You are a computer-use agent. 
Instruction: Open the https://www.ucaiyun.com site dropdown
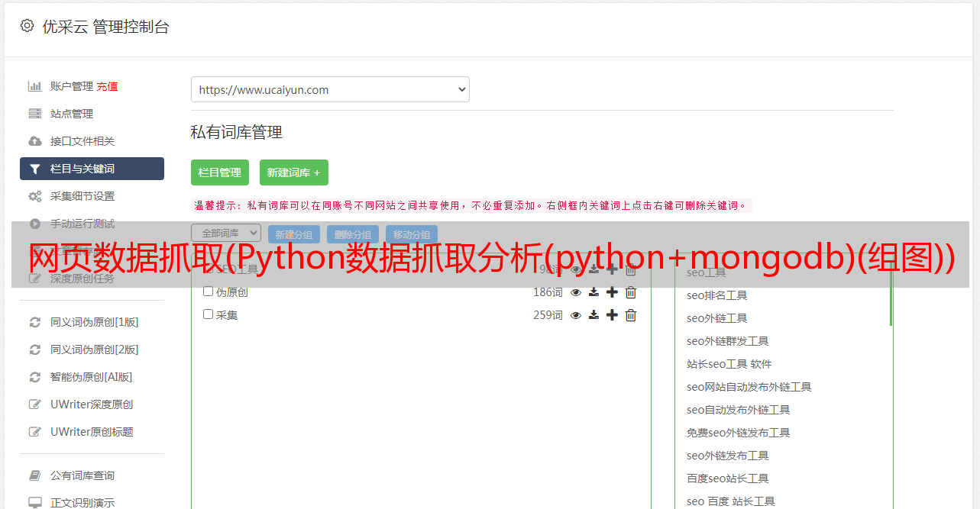tap(330, 89)
